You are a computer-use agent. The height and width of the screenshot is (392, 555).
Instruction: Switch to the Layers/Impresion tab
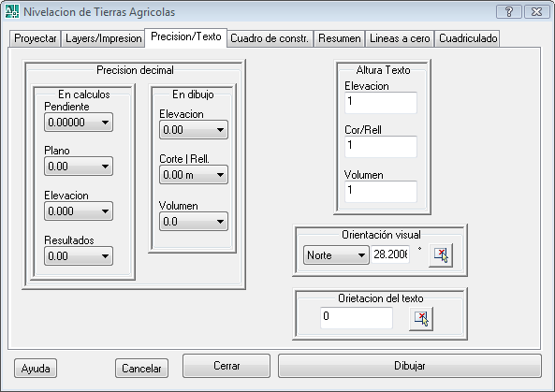(x=103, y=38)
